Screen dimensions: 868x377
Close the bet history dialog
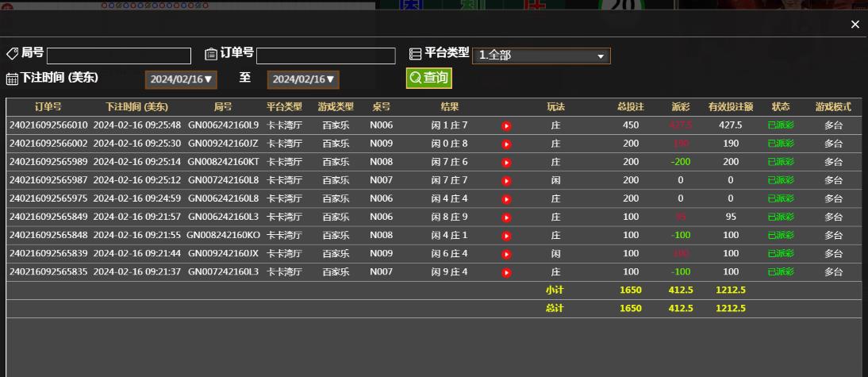point(855,25)
